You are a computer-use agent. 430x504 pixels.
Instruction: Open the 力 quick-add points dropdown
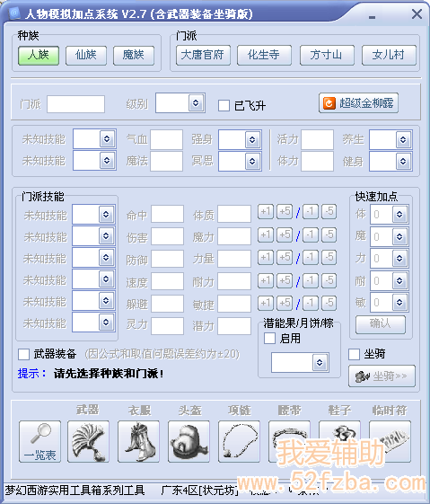(x=399, y=258)
